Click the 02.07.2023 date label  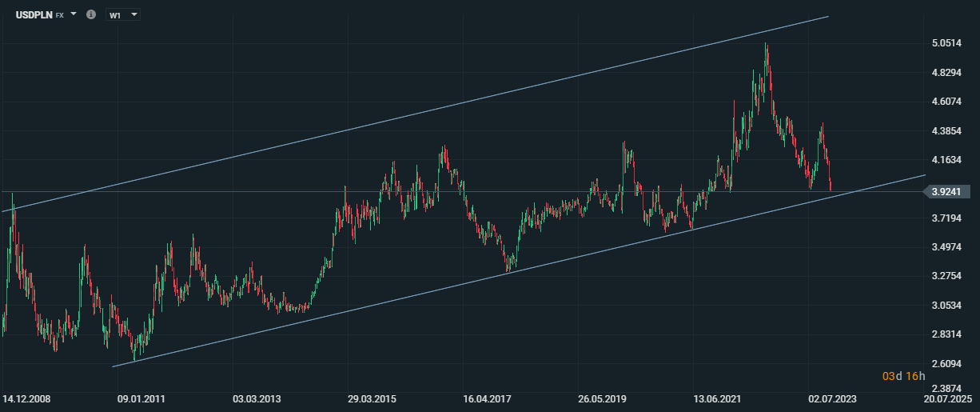[x=833, y=398]
